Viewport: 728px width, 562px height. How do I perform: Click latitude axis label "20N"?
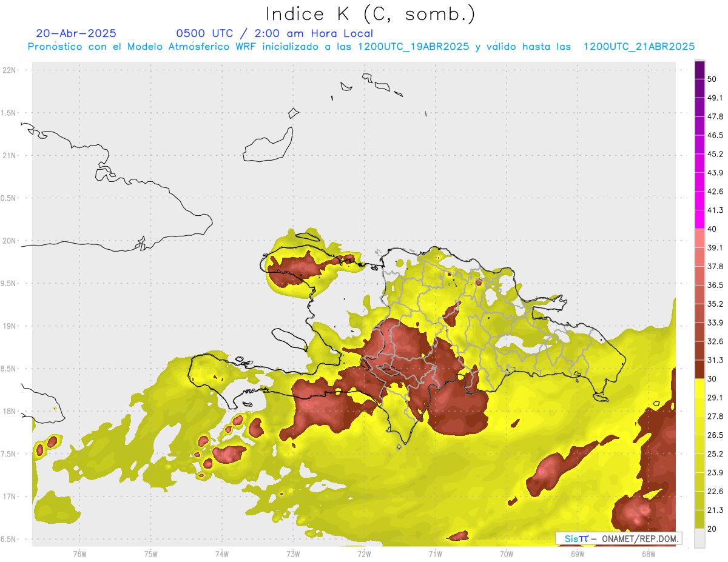click(10, 241)
